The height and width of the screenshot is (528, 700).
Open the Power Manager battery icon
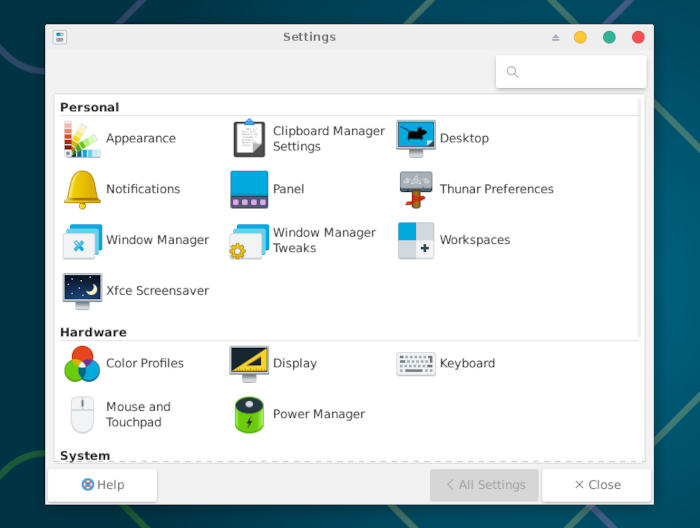click(x=249, y=415)
